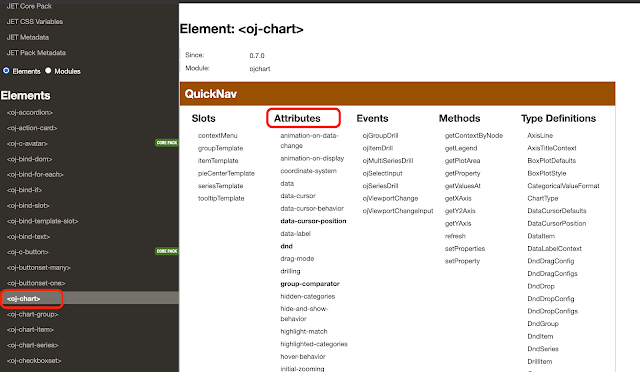640x372 pixels.
Task: Open the data attribute link
Action: point(287,184)
